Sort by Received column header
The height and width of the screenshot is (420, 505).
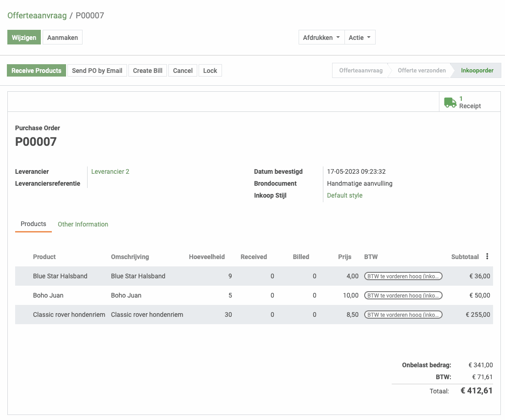point(254,257)
